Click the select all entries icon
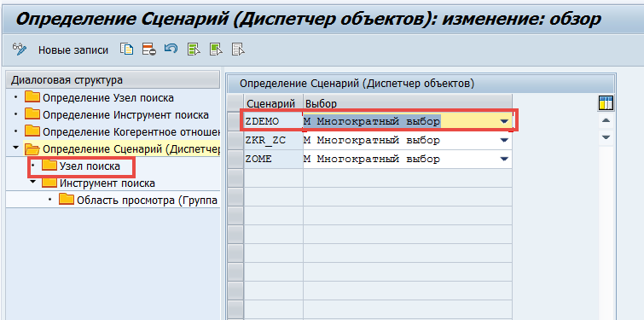This screenshot has width=644, height=320. pos(194,49)
